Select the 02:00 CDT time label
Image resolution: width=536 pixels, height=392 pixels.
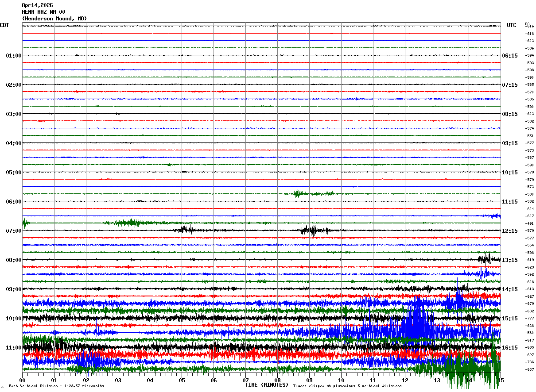13,85
